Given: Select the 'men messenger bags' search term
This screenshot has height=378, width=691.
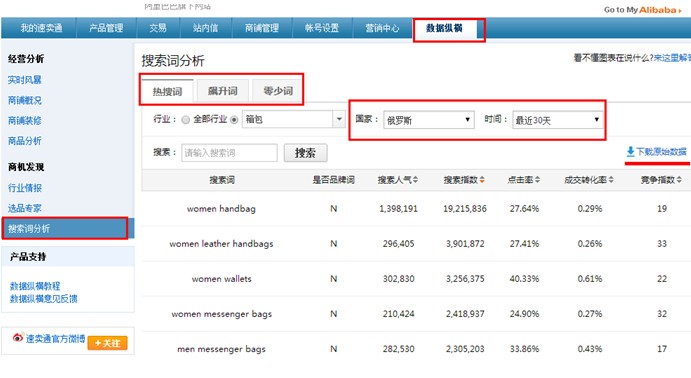Looking at the screenshot, I should [221, 349].
